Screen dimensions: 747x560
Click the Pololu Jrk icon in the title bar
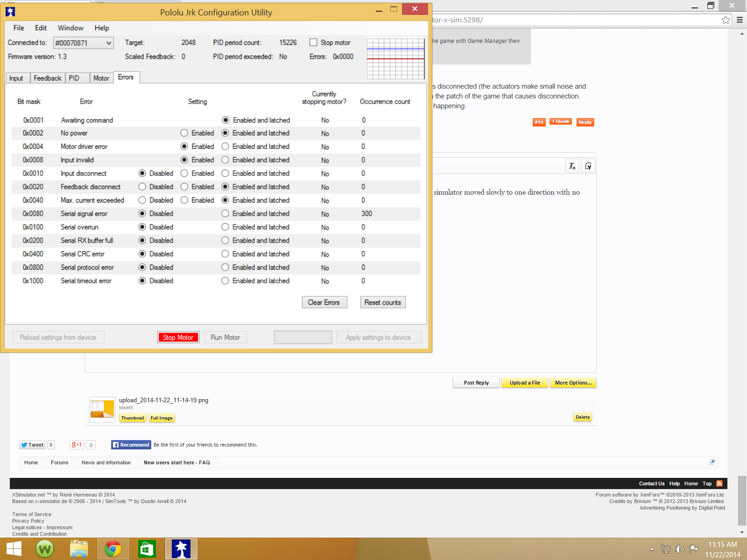(10, 12)
